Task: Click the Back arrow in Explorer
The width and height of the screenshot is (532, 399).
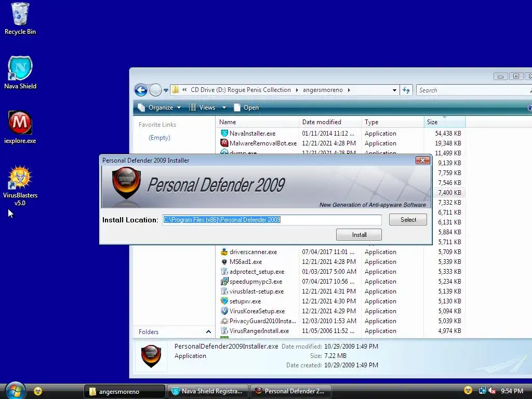Action: [x=141, y=90]
